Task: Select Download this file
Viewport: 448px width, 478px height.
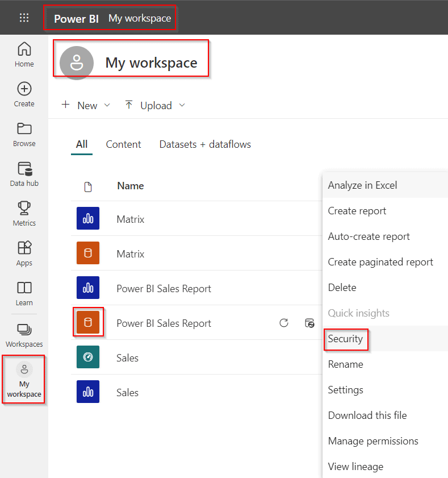Action: 385,415
